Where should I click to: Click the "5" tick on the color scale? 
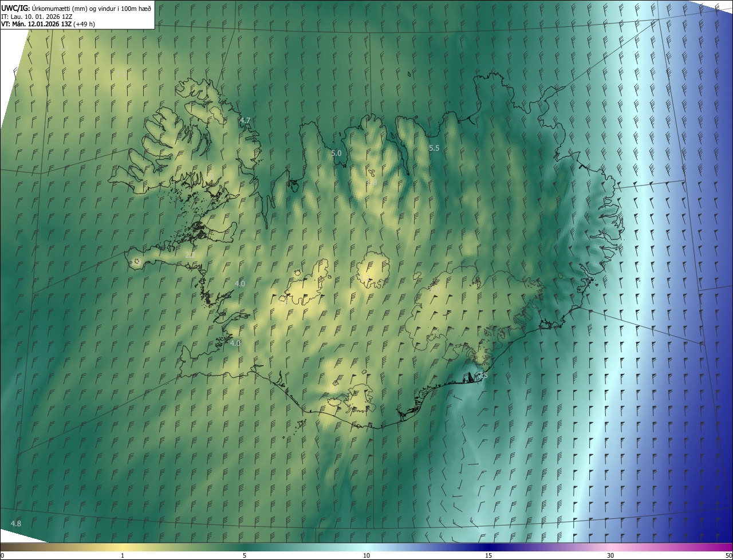click(245, 555)
